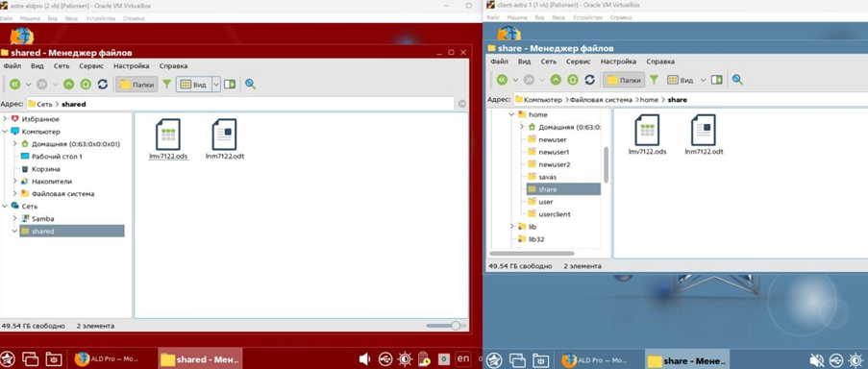Expand the Файловая система tree node
The image size is (868, 369).
click(x=15, y=193)
